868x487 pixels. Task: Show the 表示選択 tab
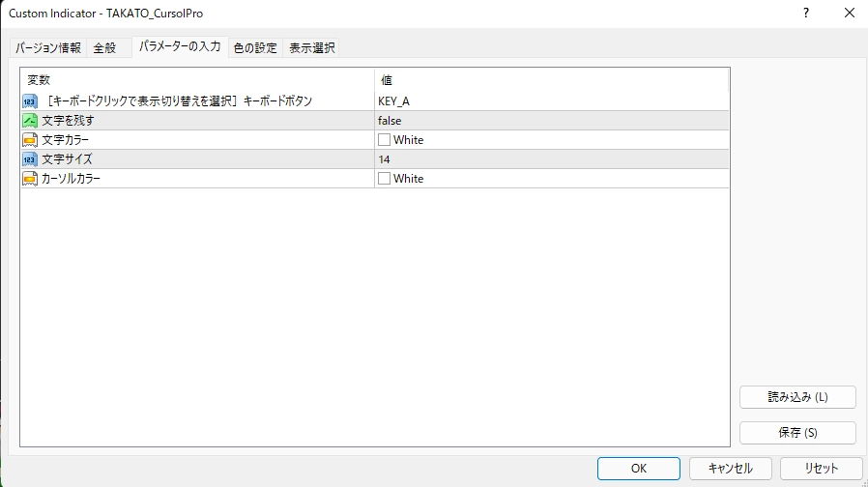312,47
